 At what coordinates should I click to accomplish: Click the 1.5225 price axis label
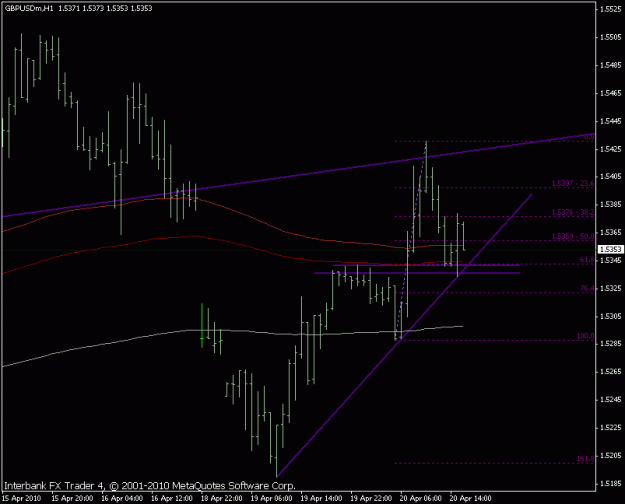[x=611, y=427]
